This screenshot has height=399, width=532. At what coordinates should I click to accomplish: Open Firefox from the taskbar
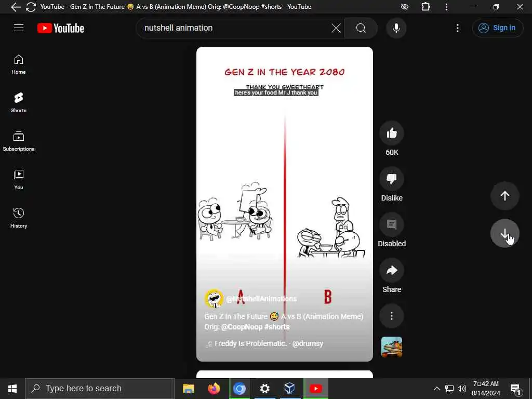tap(214, 389)
